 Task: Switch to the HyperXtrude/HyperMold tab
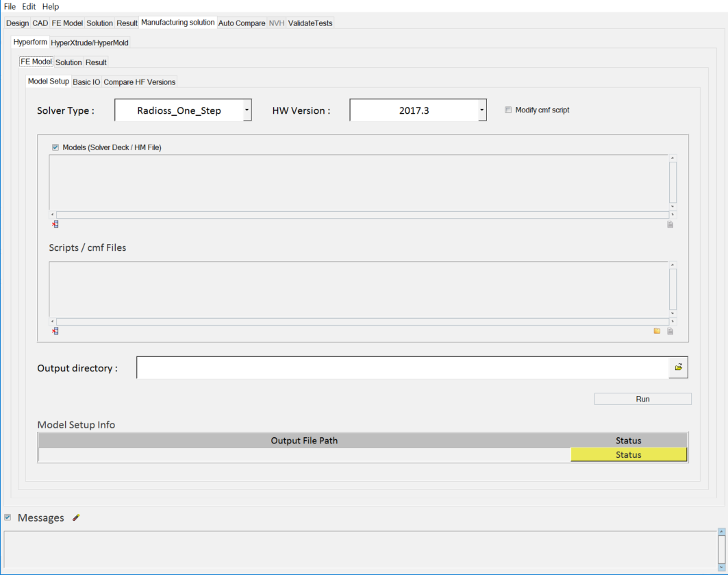[x=90, y=42]
